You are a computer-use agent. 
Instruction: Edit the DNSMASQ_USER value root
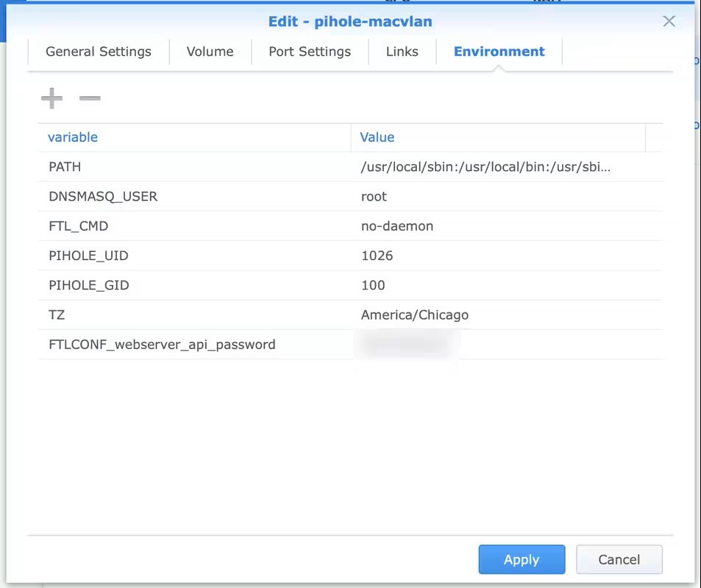[x=374, y=197]
